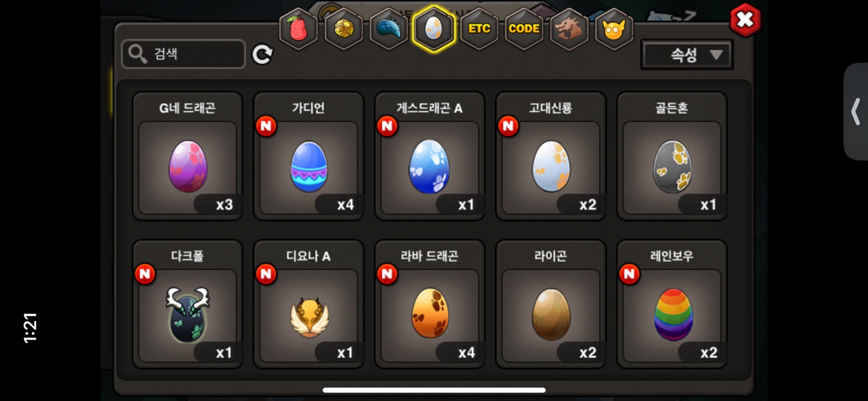Select the yellow horned face tab
Viewport: 868px width, 401px height.
tap(614, 28)
